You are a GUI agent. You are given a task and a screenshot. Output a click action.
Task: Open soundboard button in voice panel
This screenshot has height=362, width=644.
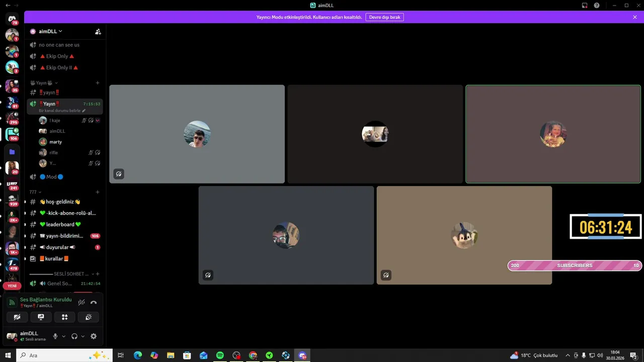[x=89, y=317]
